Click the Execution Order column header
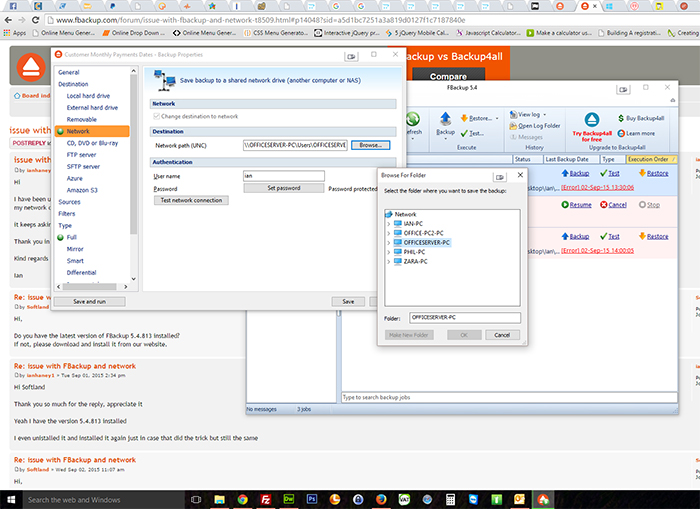Screen dimensions: 700x509 (x=651, y=159)
